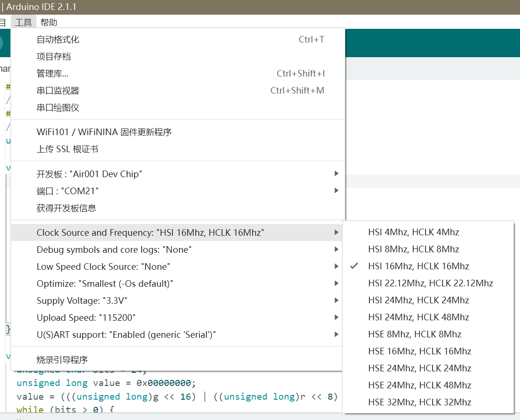Expand Low Speed Clock Source submenu

pos(177,267)
